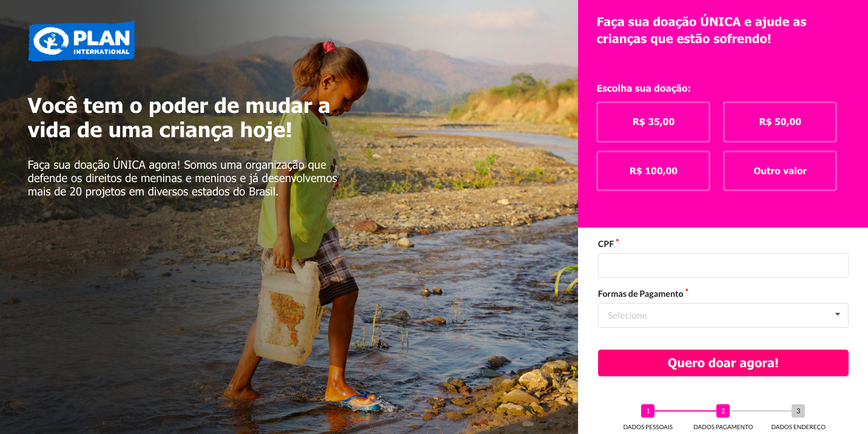The width and height of the screenshot is (868, 434).
Task: Select the grey step 3 marker
Action: (x=798, y=411)
